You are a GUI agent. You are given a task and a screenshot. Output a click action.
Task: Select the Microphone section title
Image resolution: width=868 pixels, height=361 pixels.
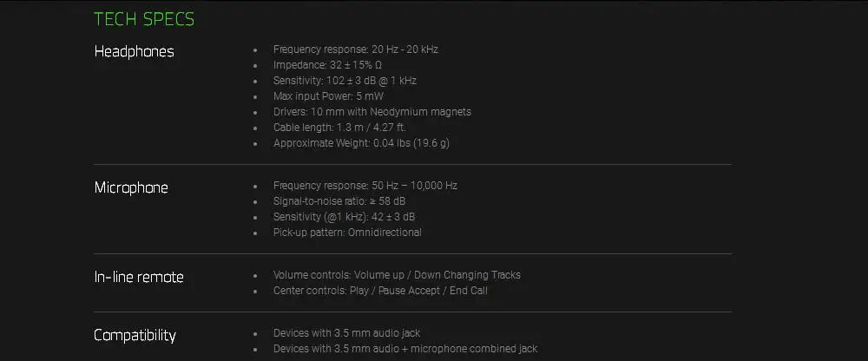coord(131,187)
